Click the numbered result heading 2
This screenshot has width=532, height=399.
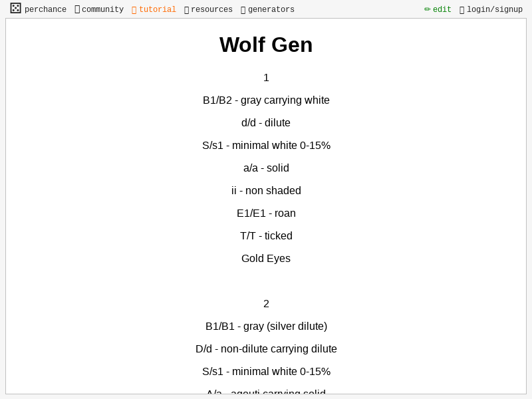[x=266, y=304]
